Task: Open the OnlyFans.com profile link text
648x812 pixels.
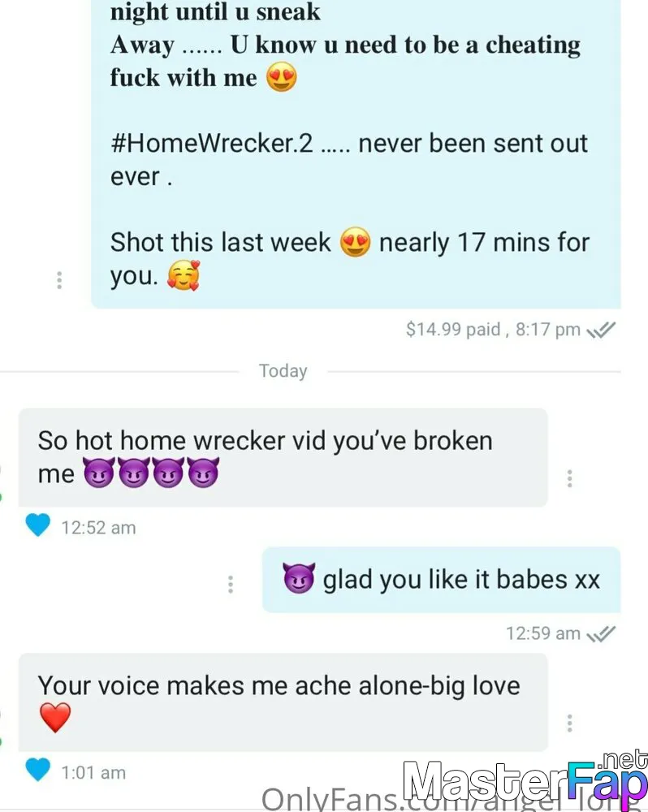Action: coord(451,797)
